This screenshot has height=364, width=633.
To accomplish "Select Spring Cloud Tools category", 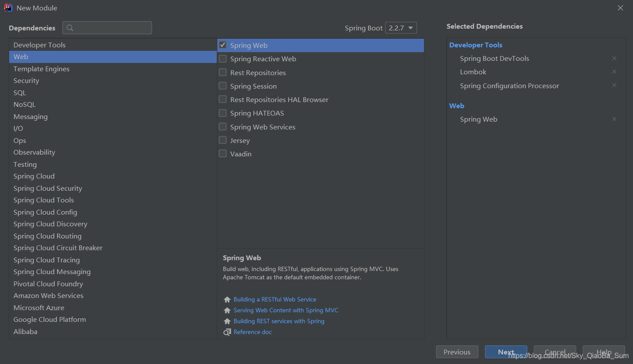I will click(x=113, y=200).
